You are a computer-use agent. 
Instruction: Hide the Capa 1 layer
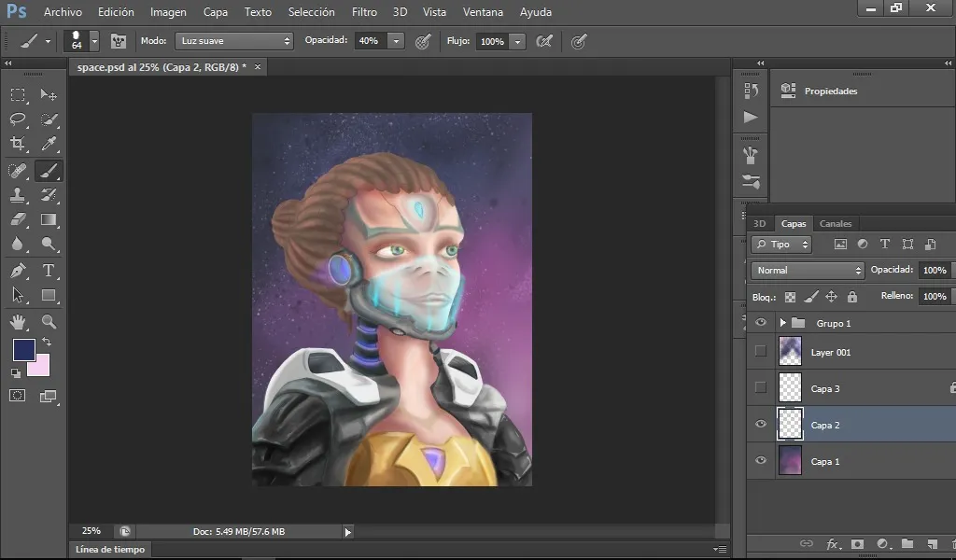point(761,461)
